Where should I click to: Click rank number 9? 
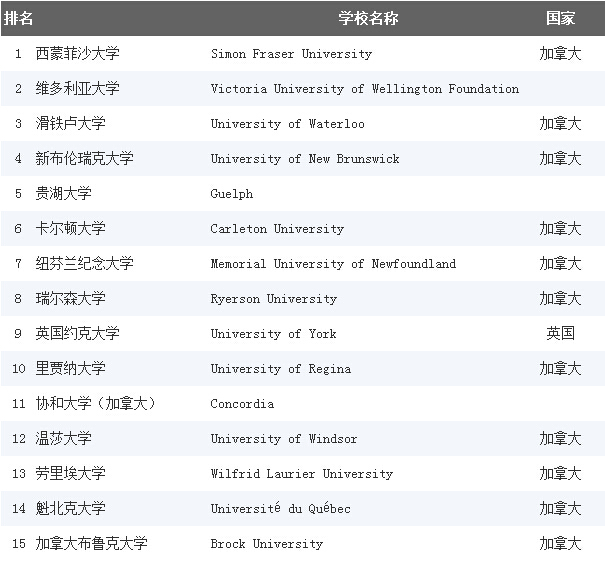(18, 334)
